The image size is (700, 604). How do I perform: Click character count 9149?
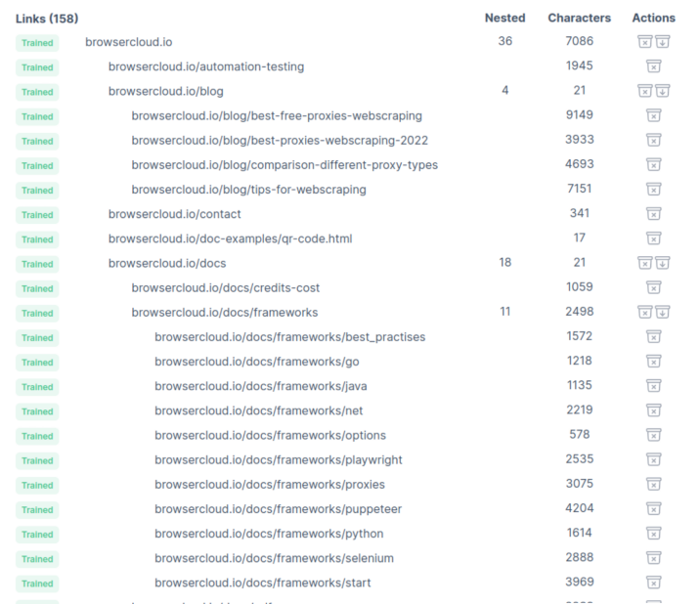tap(580, 114)
